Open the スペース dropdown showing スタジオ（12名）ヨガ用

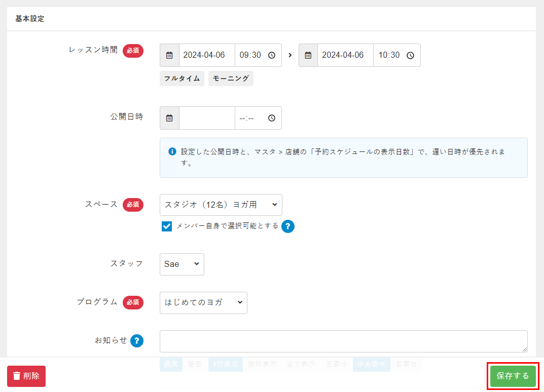[x=221, y=205]
